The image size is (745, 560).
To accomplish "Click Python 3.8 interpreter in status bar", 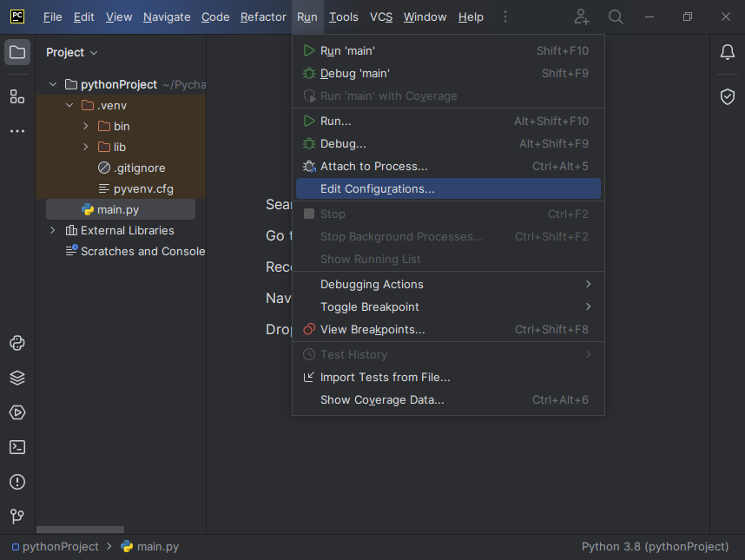I will click(x=655, y=546).
